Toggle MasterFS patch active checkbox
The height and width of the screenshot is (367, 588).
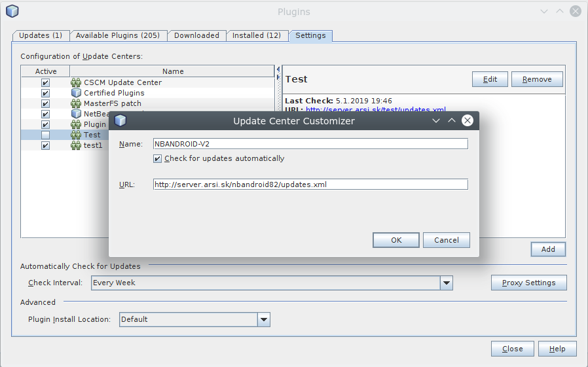(x=45, y=103)
